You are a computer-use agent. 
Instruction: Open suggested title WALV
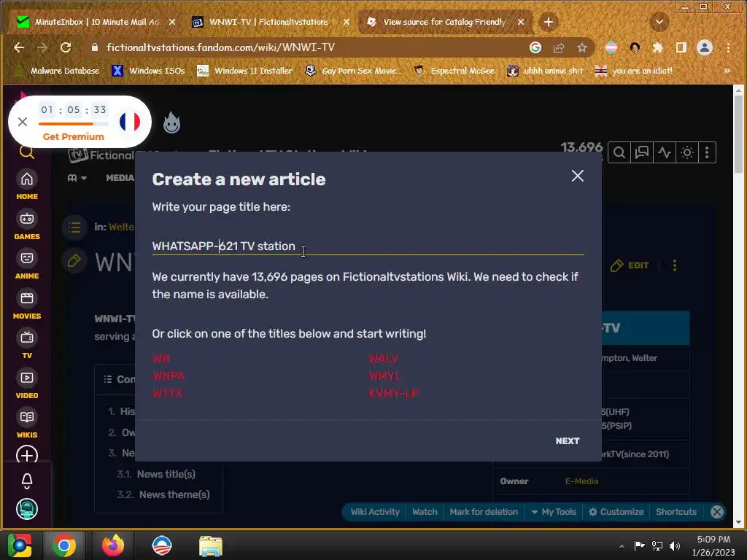tap(384, 358)
